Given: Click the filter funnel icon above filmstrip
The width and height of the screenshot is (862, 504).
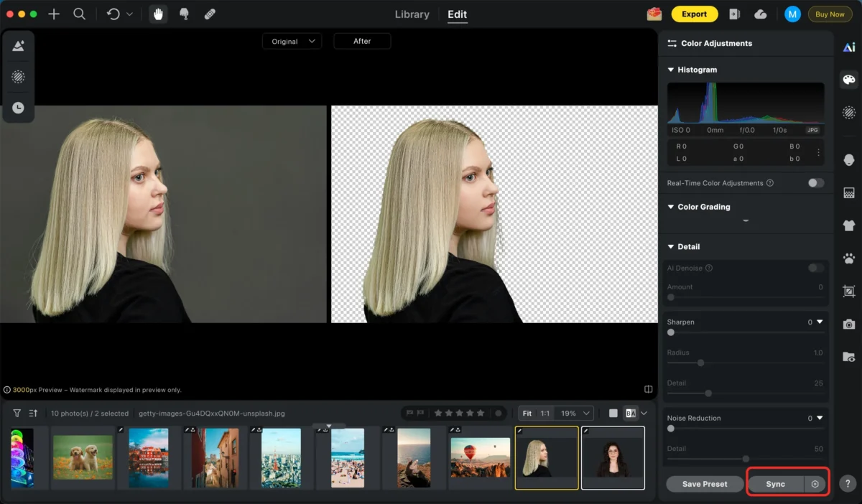Looking at the screenshot, I should pyautogui.click(x=17, y=414).
